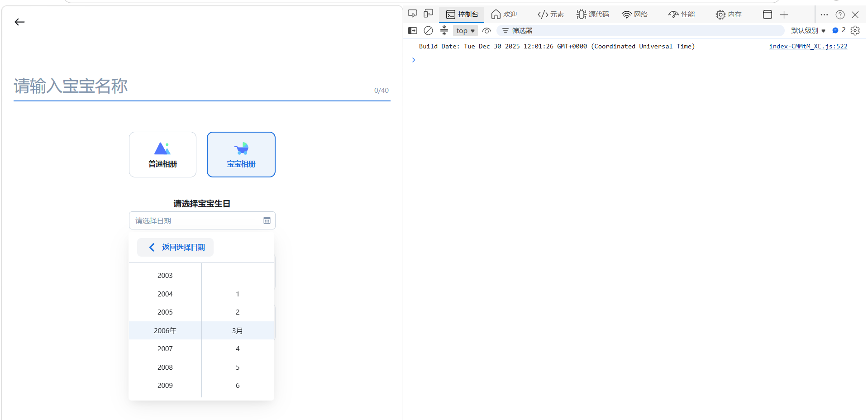868x420 pixels.
Task: Click the calendar icon in date field
Action: coord(267,220)
